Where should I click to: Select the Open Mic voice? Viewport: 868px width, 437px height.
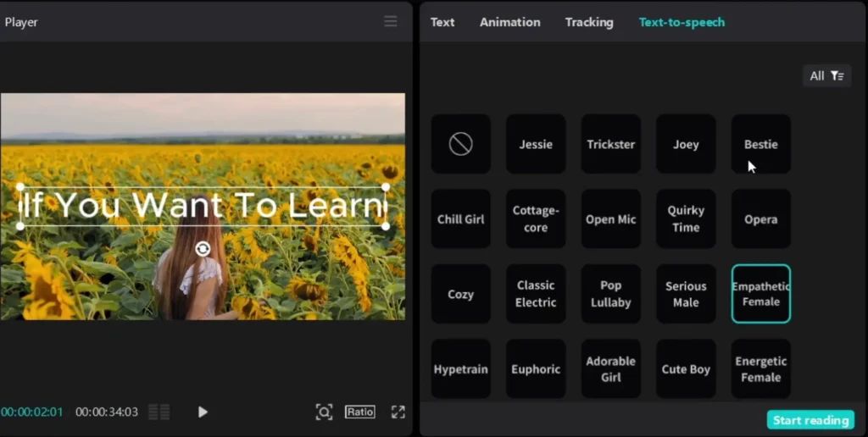point(610,219)
